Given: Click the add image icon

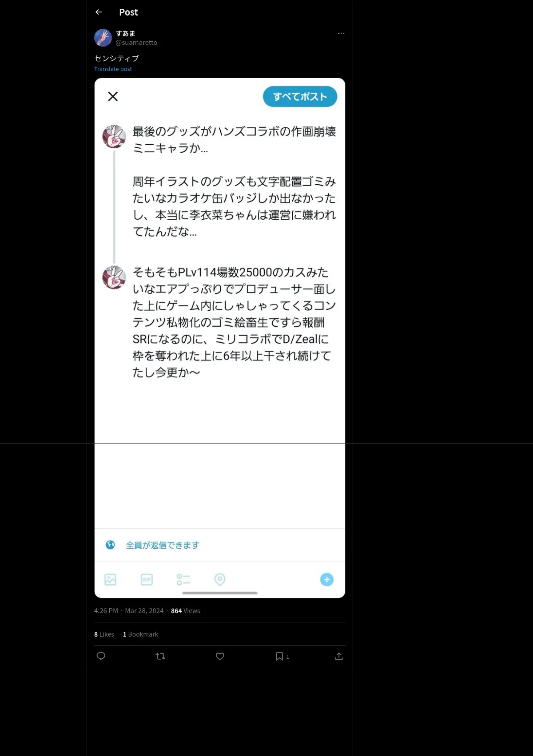Looking at the screenshot, I should (110, 579).
